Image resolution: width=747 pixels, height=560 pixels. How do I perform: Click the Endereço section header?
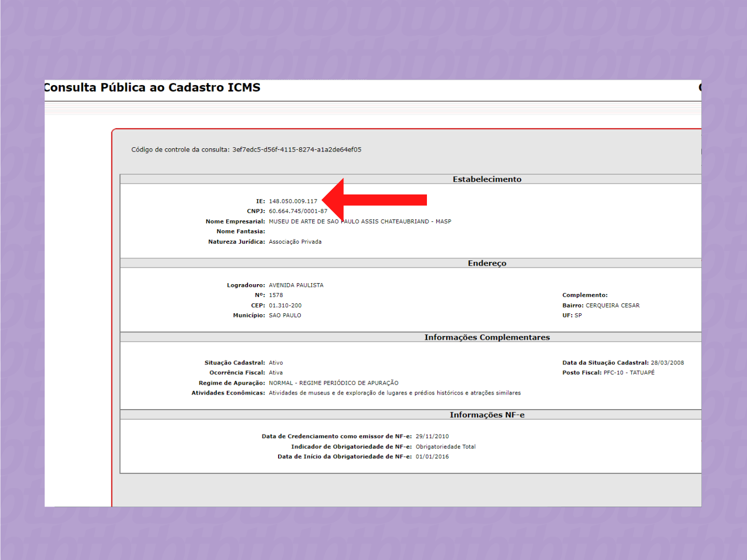click(487, 263)
